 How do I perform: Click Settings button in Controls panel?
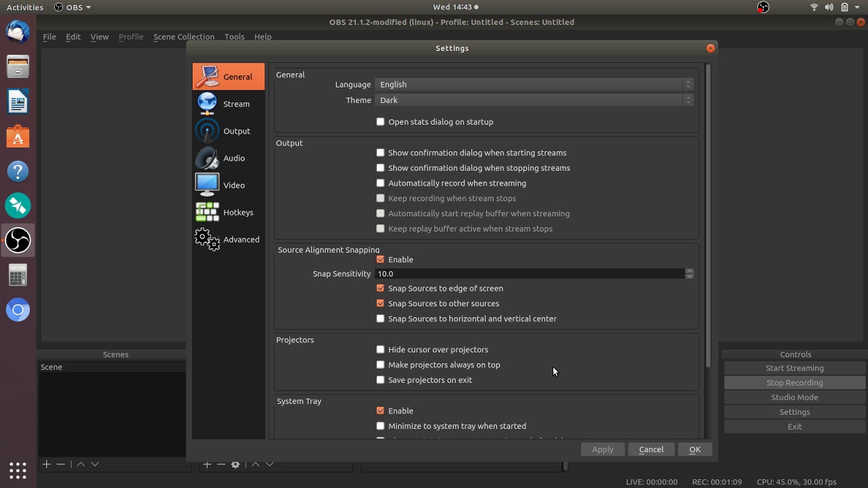(795, 412)
